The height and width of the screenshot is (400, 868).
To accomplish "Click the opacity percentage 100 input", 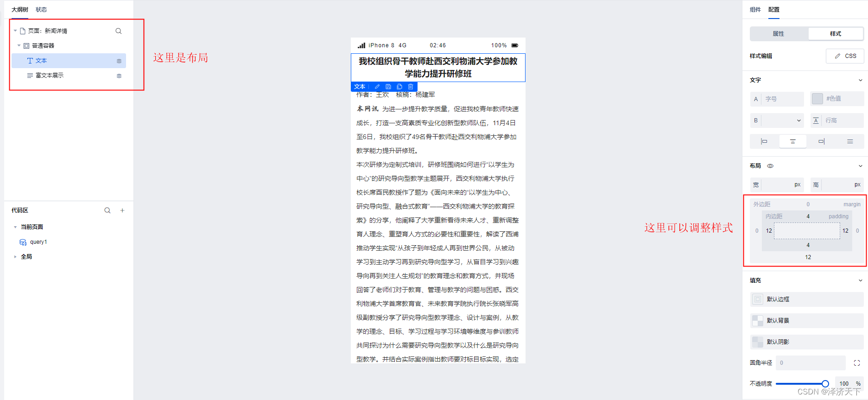I will click(844, 384).
